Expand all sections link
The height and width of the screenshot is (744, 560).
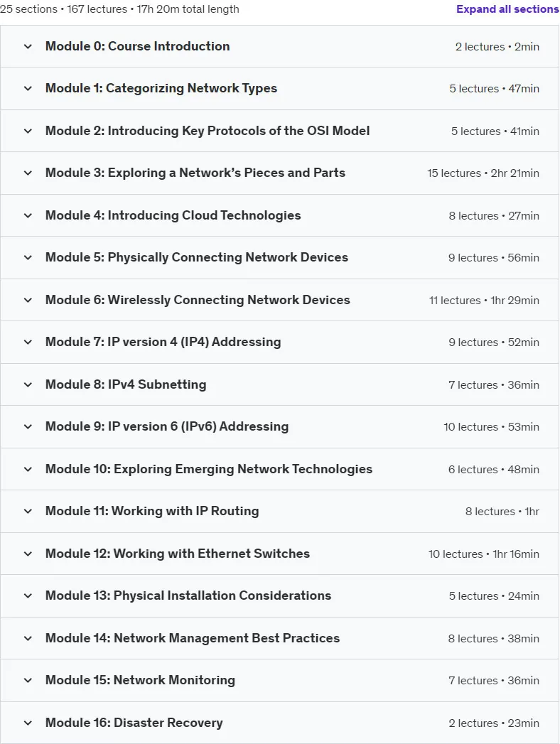tap(507, 9)
